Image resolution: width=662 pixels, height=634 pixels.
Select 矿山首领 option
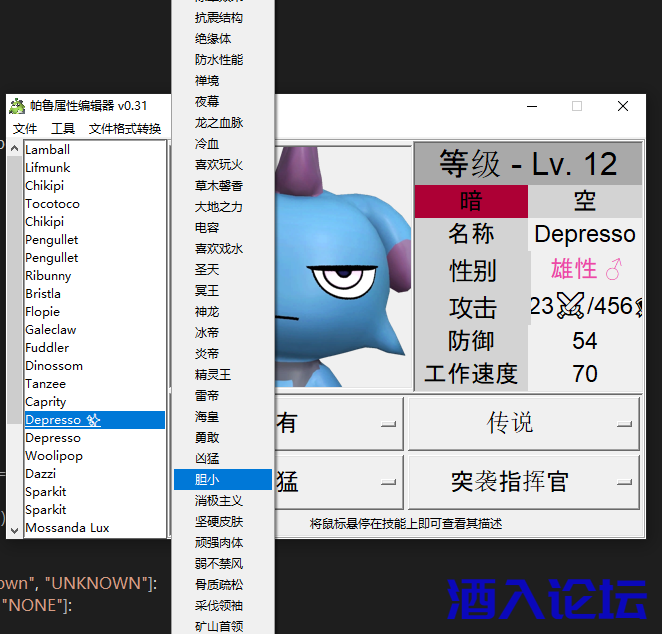[x=223, y=626]
